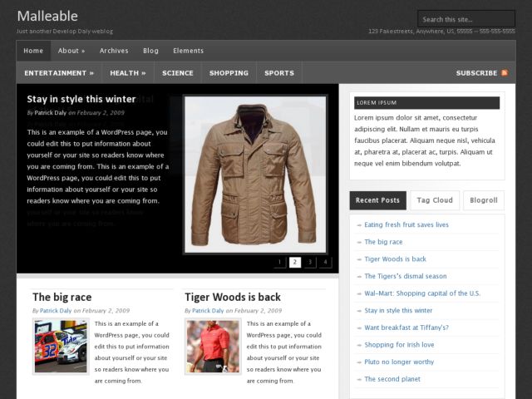Switch to the Tag Cloud tab
The image size is (532, 399).
point(435,200)
